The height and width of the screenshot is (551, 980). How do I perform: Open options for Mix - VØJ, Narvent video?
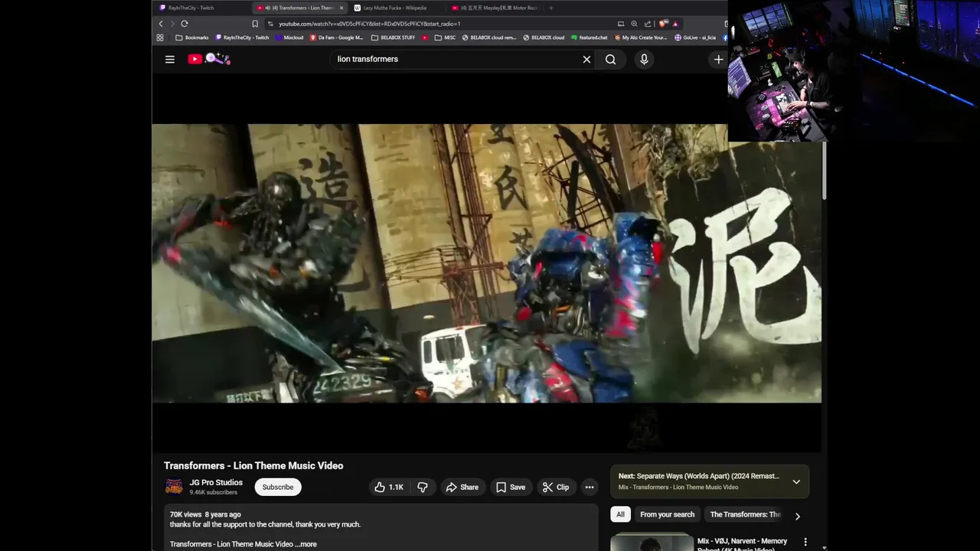tap(805, 542)
